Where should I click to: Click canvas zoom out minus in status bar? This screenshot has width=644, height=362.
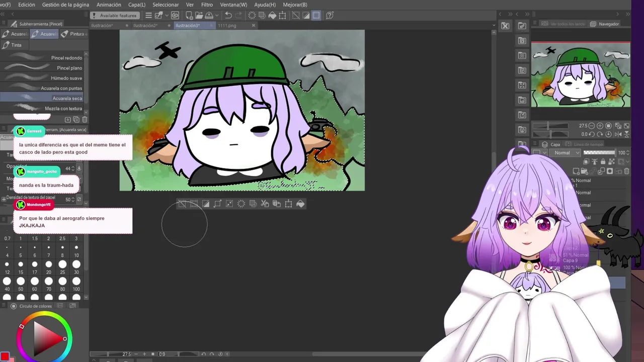[x=136, y=354]
